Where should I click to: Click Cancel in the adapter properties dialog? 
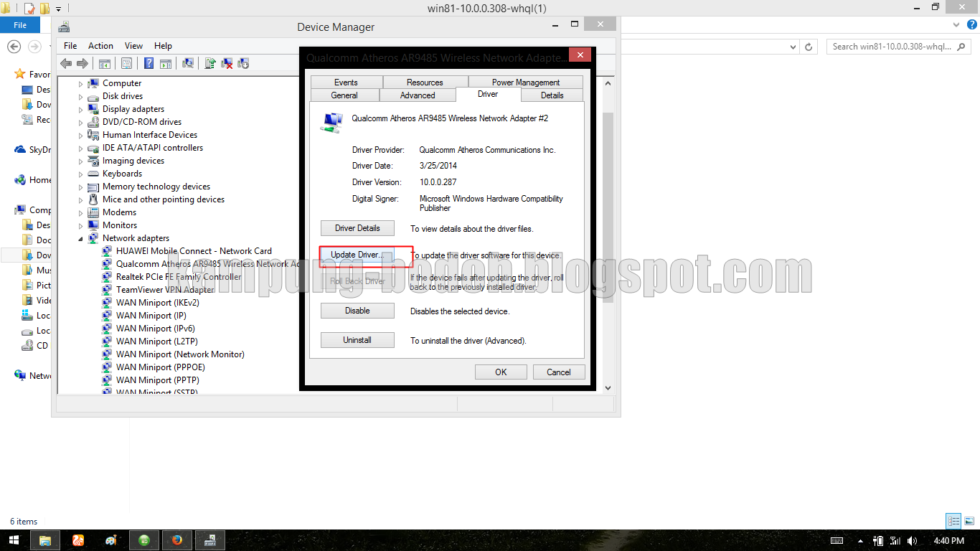point(559,372)
